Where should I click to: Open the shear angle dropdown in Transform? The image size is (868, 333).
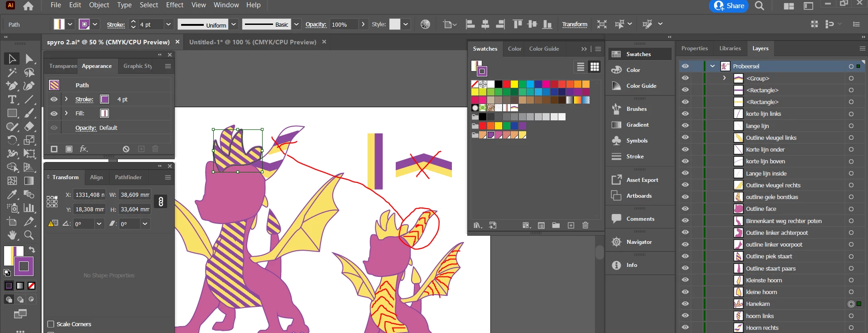[145, 224]
